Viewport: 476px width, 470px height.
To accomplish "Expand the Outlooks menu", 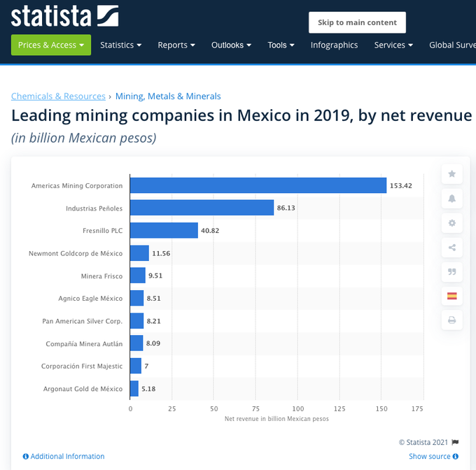I will [x=231, y=45].
